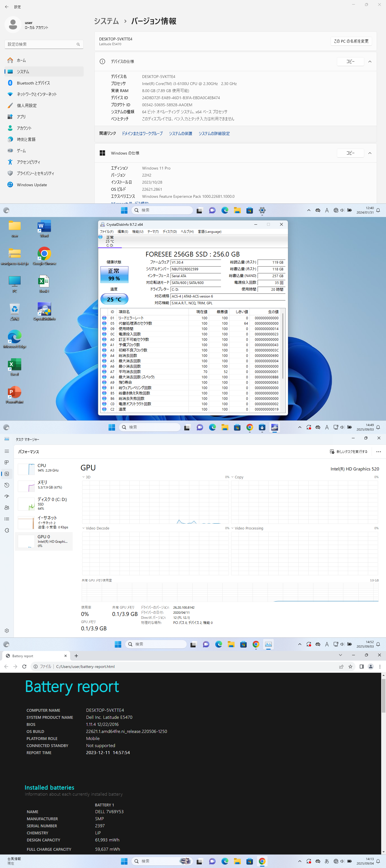Open the Book1 Excel file on desktop

coord(44,283)
